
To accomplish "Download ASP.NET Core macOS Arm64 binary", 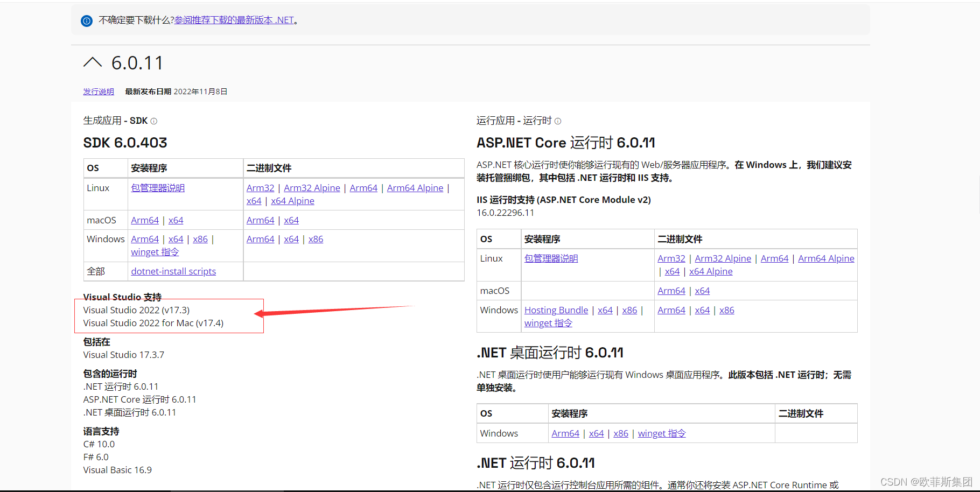I will click(671, 291).
